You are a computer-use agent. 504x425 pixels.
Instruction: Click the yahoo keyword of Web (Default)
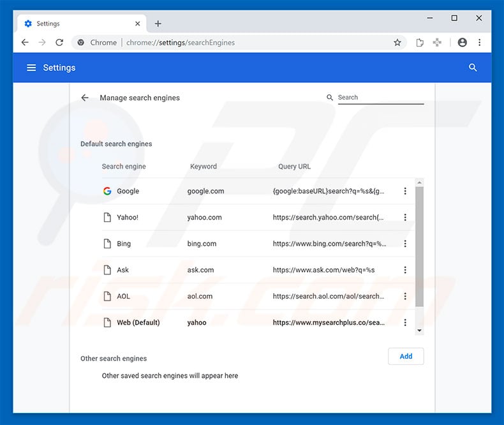(196, 322)
